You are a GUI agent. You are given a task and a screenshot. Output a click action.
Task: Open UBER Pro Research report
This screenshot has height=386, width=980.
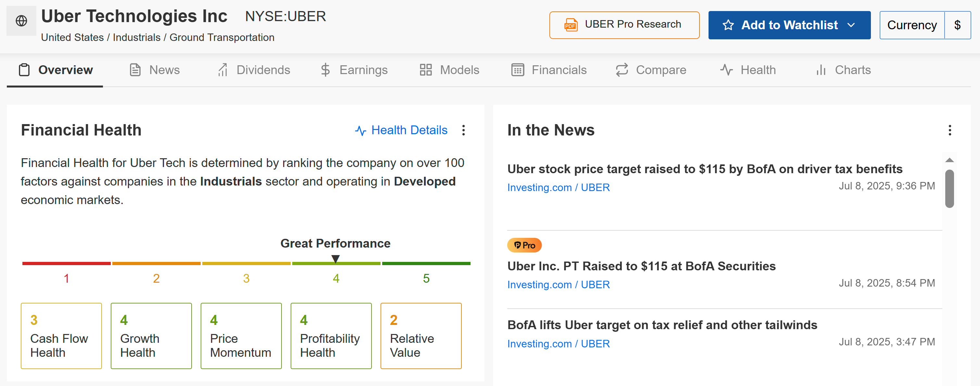tap(624, 25)
